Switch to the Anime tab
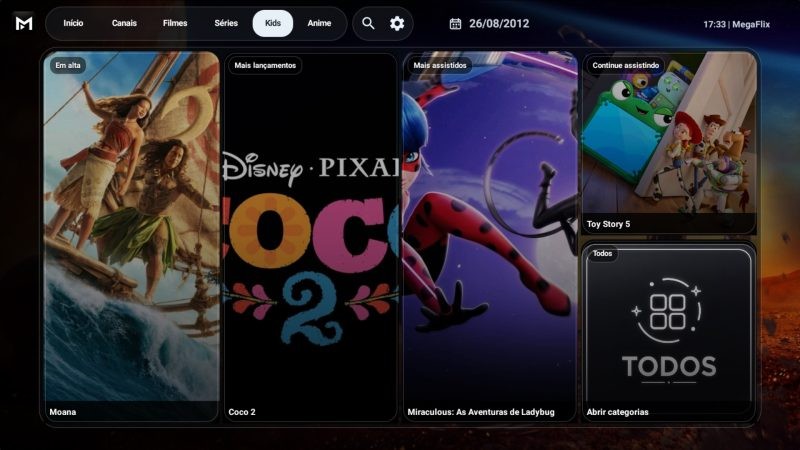The image size is (800, 450). [x=319, y=23]
